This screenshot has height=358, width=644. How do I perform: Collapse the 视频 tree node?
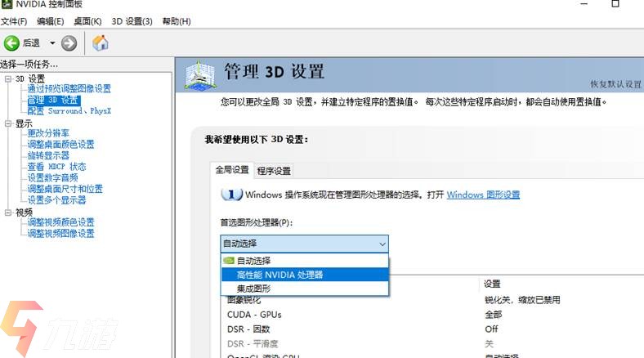[x=8, y=213]
